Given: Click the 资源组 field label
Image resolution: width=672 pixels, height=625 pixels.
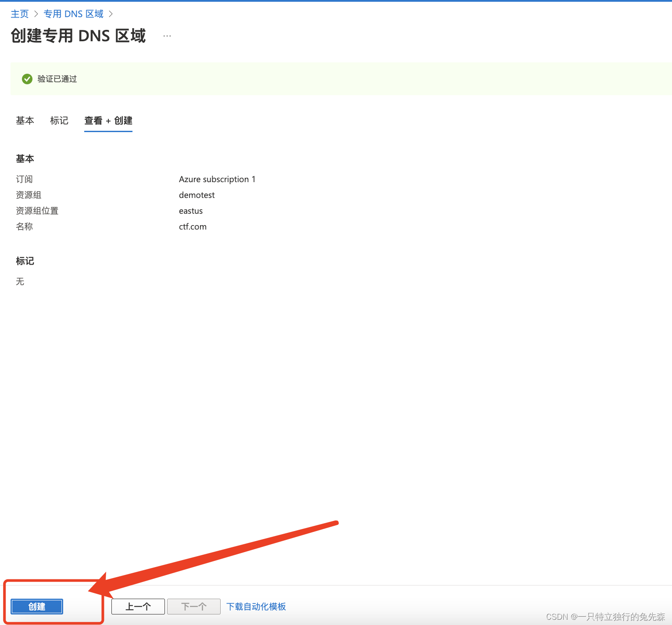Looking at the screenshot, I should click(29, 195).
